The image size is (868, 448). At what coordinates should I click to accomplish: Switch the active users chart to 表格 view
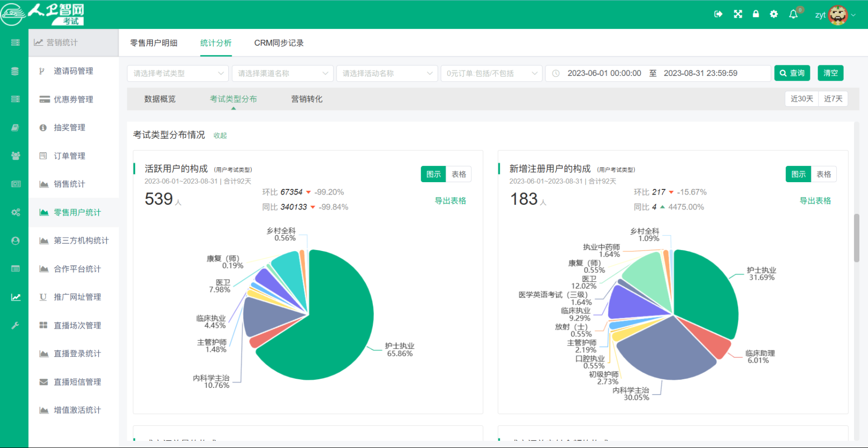click(459, 174)
